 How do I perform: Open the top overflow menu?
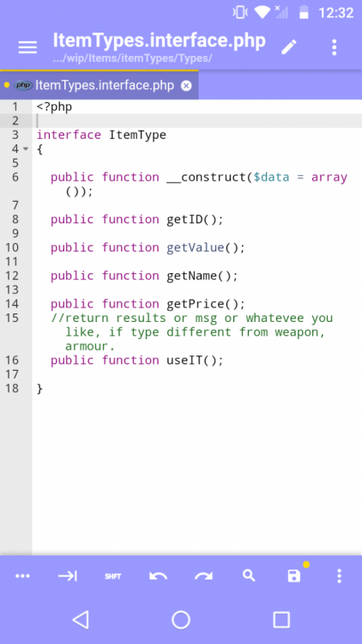334,47
